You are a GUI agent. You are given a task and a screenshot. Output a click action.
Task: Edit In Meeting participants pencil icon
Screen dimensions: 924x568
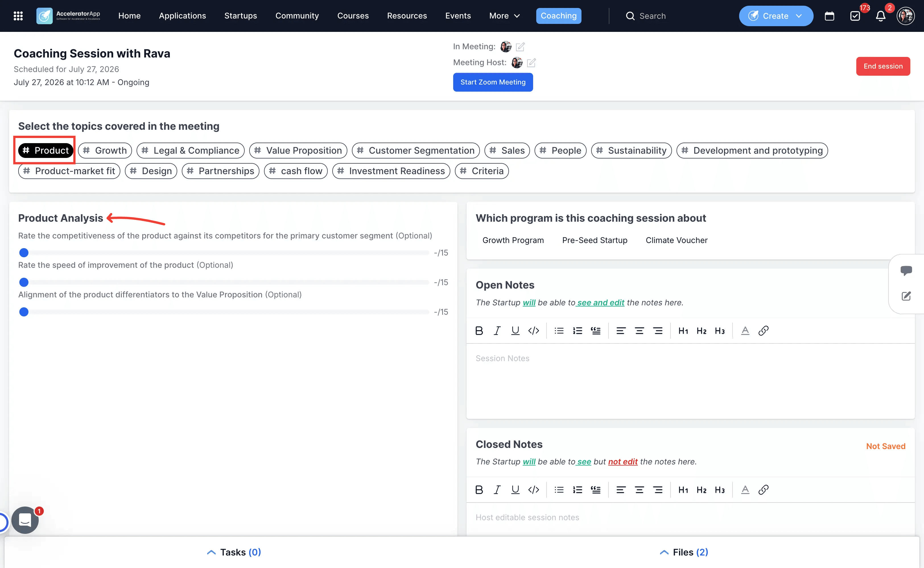(520, 47)
